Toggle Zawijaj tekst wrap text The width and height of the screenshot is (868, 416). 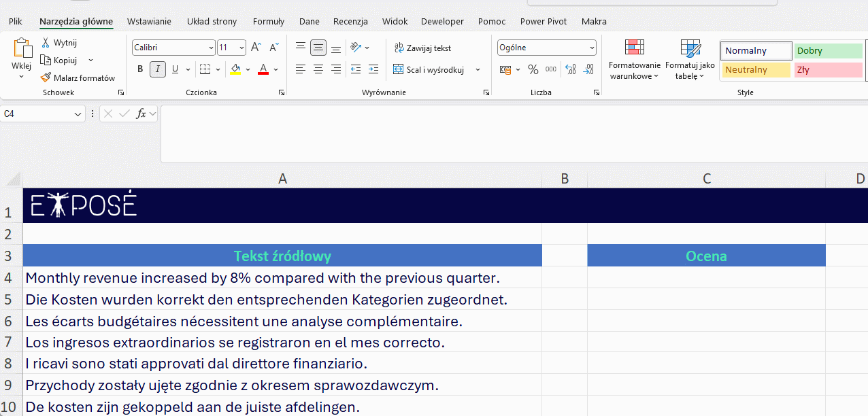(422, 48)
